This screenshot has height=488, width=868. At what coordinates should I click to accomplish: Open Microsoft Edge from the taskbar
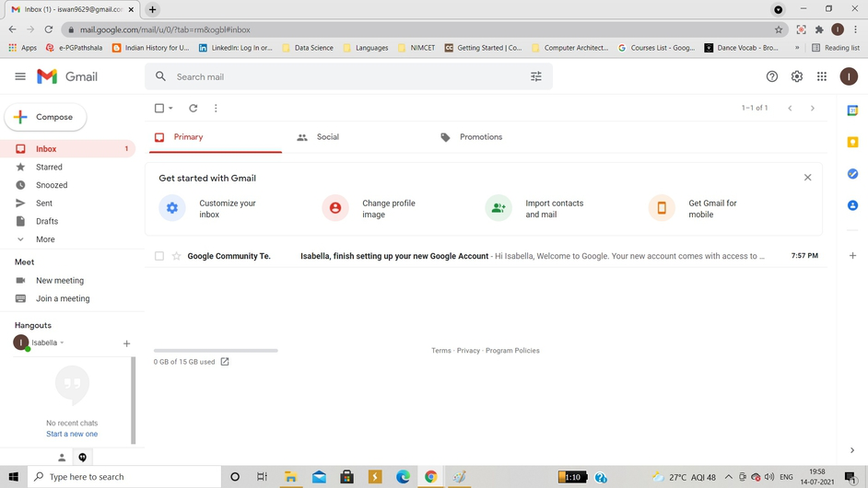coord(403,476)
